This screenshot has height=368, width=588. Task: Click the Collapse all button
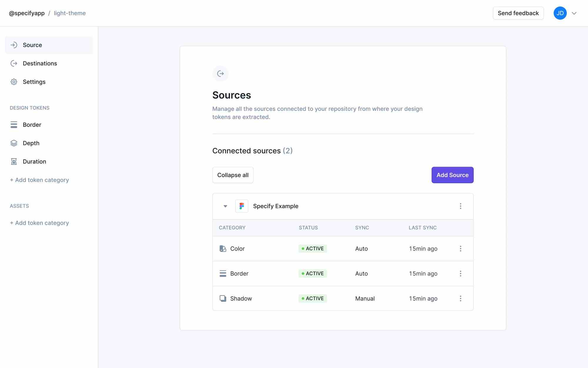click(x=233, y=175)
